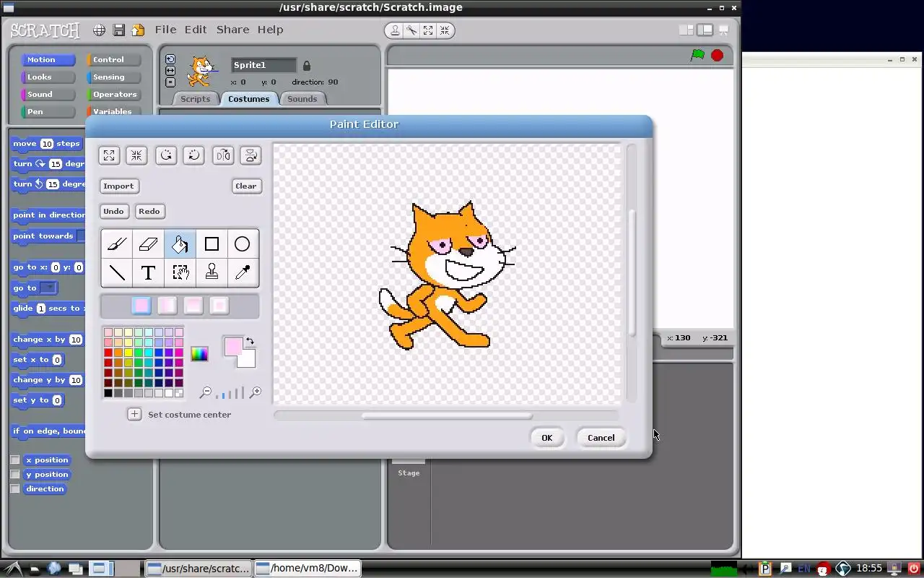This screenshot has width=924, height=578.
Task: Click the Grow costume icon in Paint Editor
Action: pos(109,155)
